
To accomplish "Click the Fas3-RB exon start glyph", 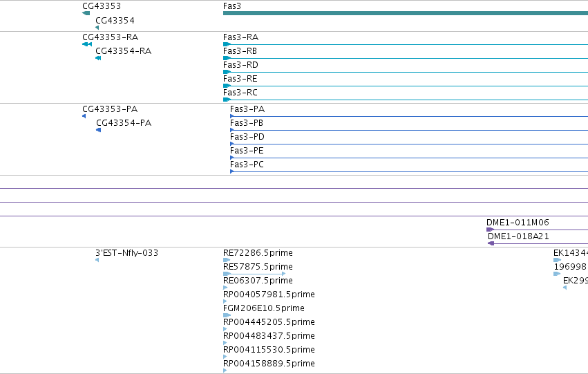I will tap(227, 58).
